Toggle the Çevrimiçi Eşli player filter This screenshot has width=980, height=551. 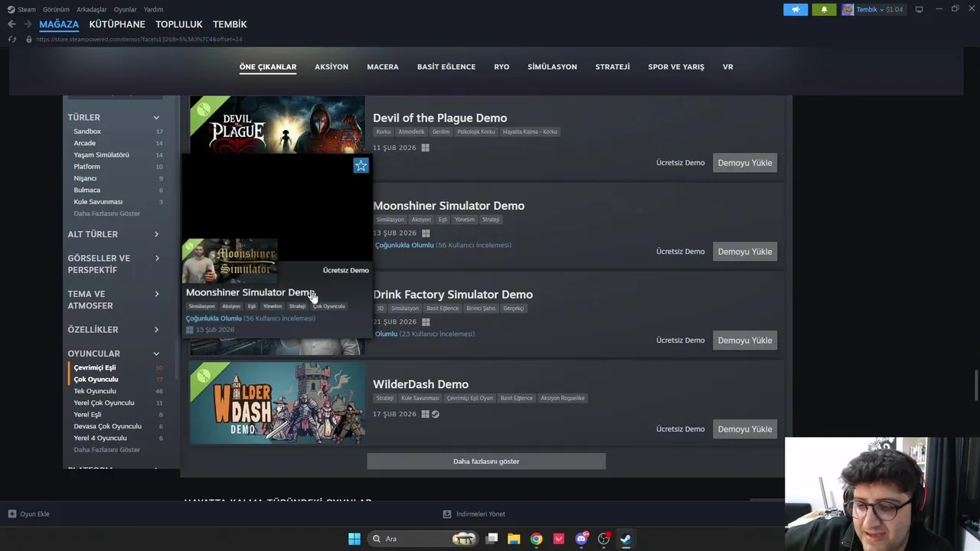pyautogui.click(x=95, y=368)
